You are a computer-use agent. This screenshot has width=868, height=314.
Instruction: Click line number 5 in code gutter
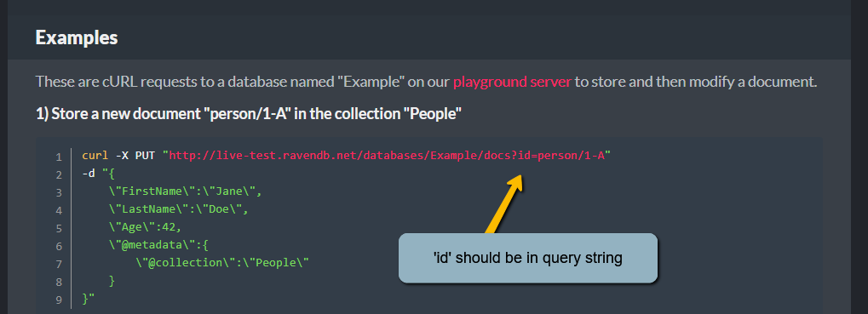click(59, 228)
